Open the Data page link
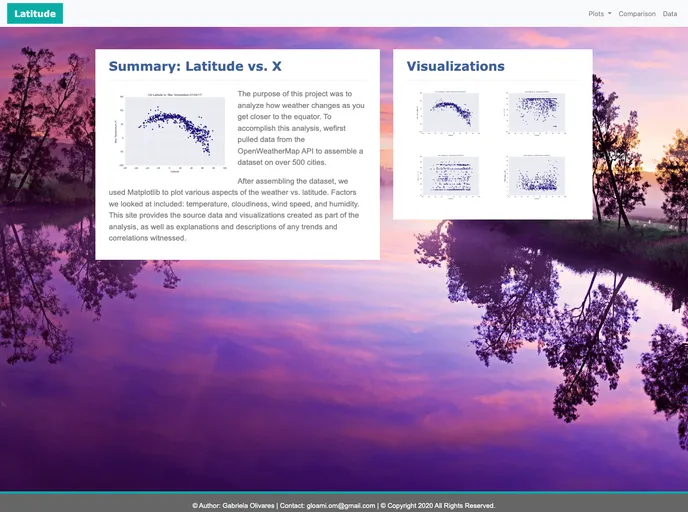Viewport: 688px width, 512px height. [x=670, y=14]
